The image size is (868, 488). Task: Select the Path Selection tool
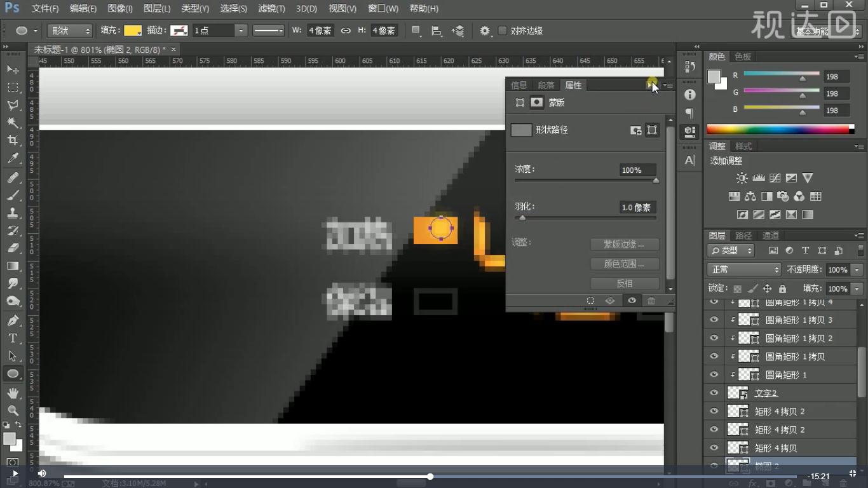pyautogui.click(x=13, y=356)
